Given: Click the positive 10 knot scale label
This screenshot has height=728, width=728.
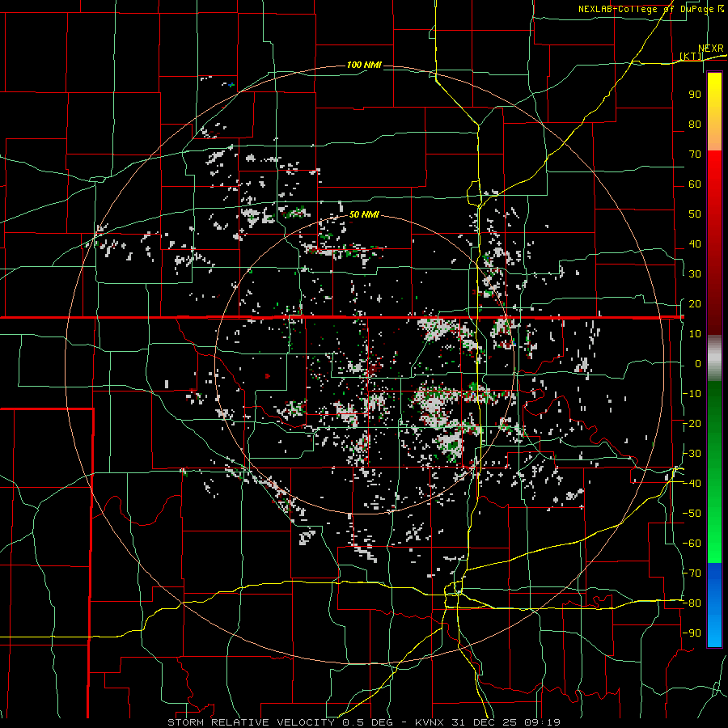Looking at the screenshot, I should [x=695, y=334].
